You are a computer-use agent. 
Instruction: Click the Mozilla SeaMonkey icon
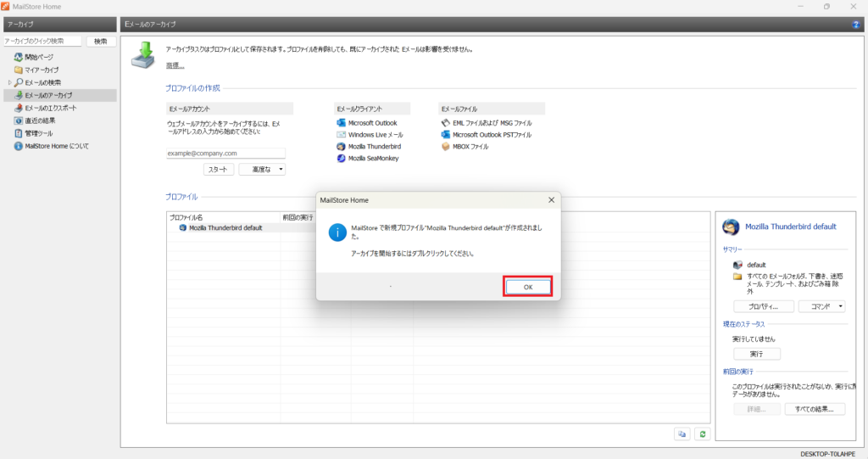coord(341,158)
